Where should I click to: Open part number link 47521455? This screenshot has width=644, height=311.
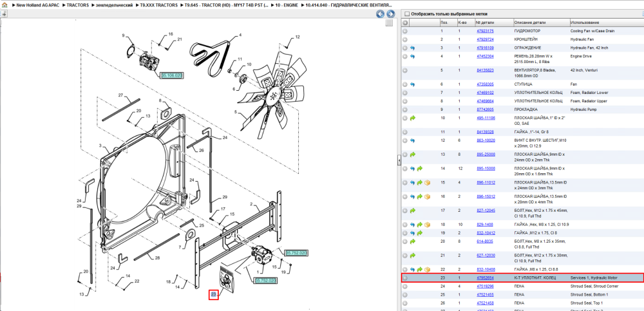click(485, 294)
